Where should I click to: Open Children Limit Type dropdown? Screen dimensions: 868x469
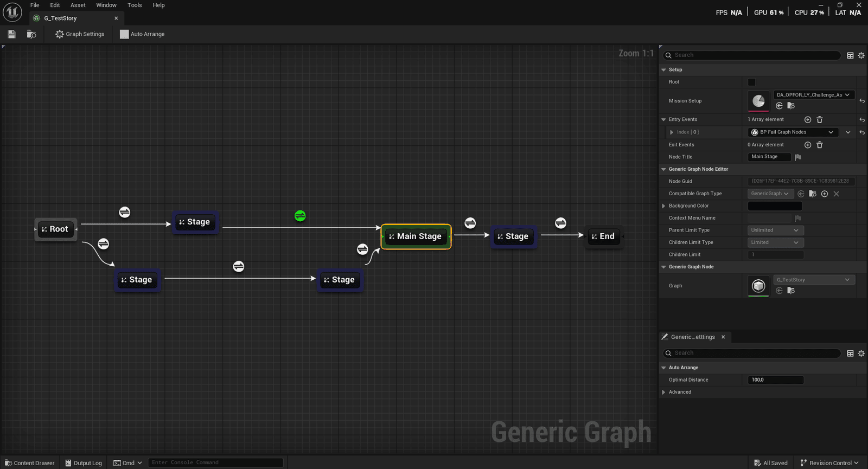tap(776, 242)
